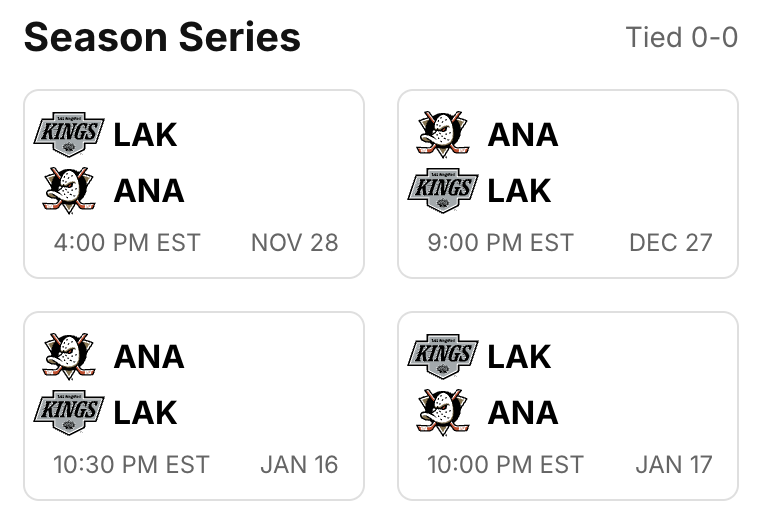This screenshot has height=522, width=758.
Task: Click the Kings logo in the Nov 28 game
Action: point(69,134)
